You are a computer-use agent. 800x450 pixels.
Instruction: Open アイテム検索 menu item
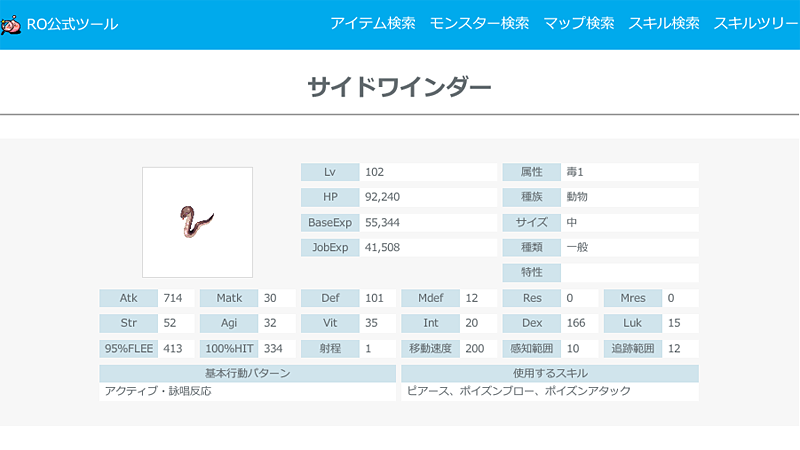pos(372,23)
